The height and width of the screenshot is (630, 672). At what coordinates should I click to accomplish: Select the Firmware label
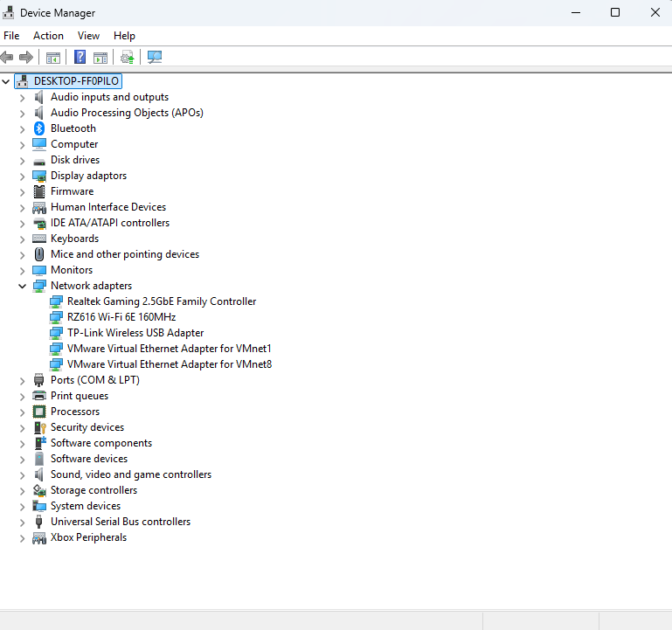(72, 191)
